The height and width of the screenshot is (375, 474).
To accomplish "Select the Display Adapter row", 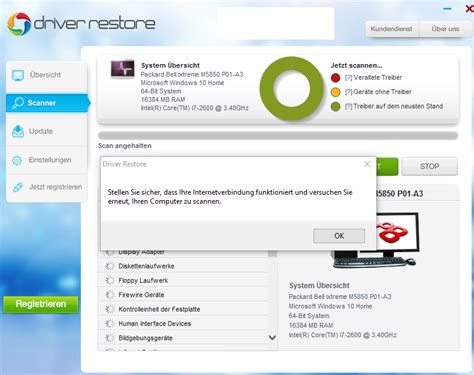I will (184, 253).
